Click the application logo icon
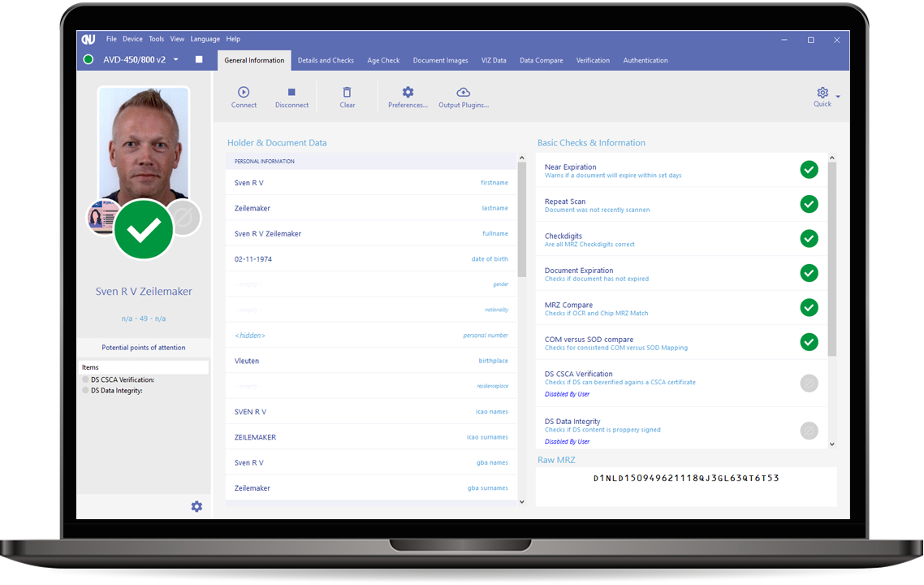Image resolution: width=924 pixels, height=585 pixels. point(89,40)
